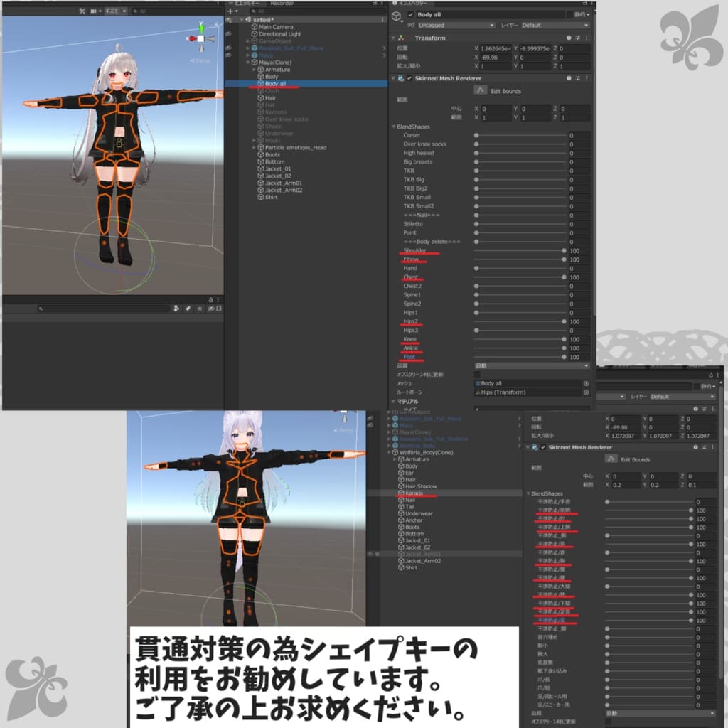The image size is (728, 728).
Task: Click the position X field in Transform
Action: 496,48
